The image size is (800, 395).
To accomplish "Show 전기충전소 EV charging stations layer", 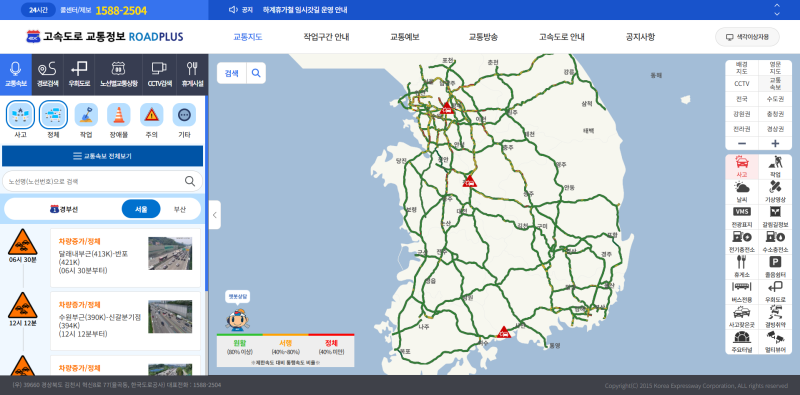I will point(742,242).
